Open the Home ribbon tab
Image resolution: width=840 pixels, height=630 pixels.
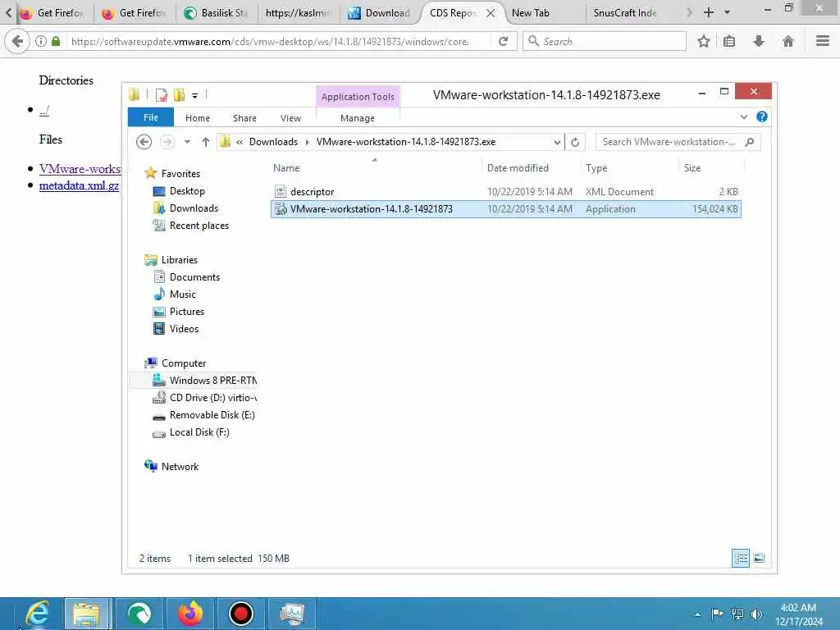(x=198, y=118)
